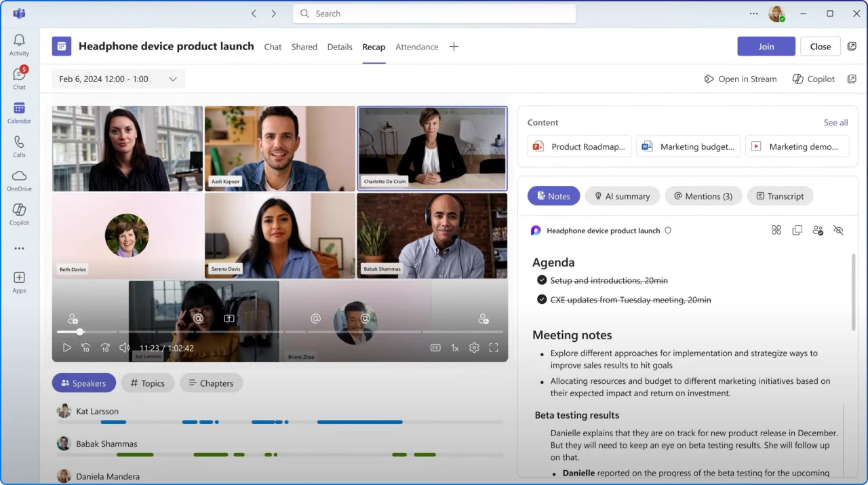868x485 pixels.
Task: Switch to the Chapters view
Action: coord(211,383)
